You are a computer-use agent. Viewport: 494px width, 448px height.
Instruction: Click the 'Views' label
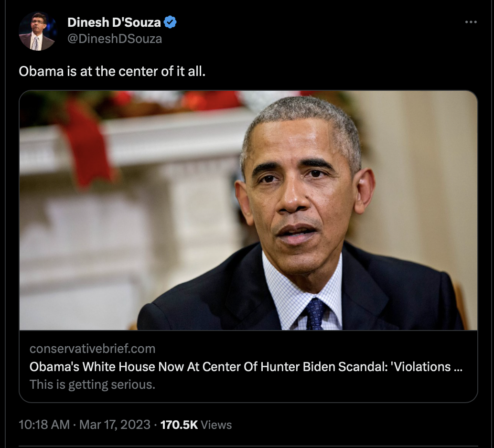tap(216, 425)
